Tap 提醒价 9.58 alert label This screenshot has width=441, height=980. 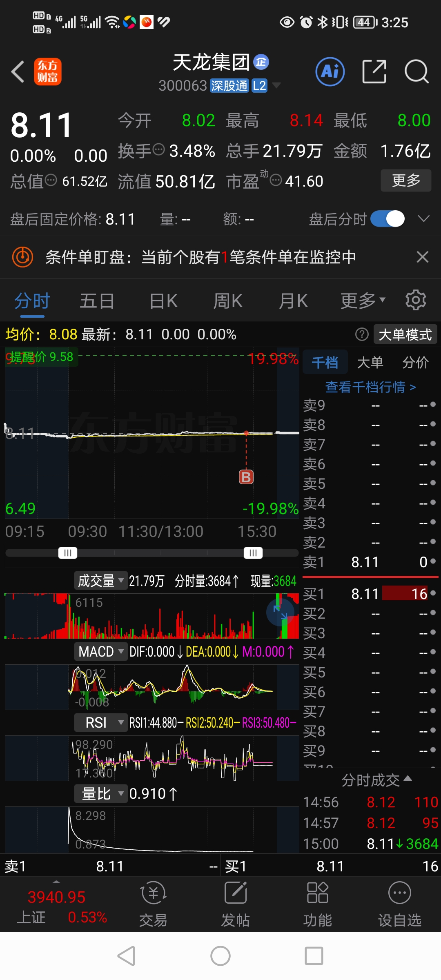point(41,357)
